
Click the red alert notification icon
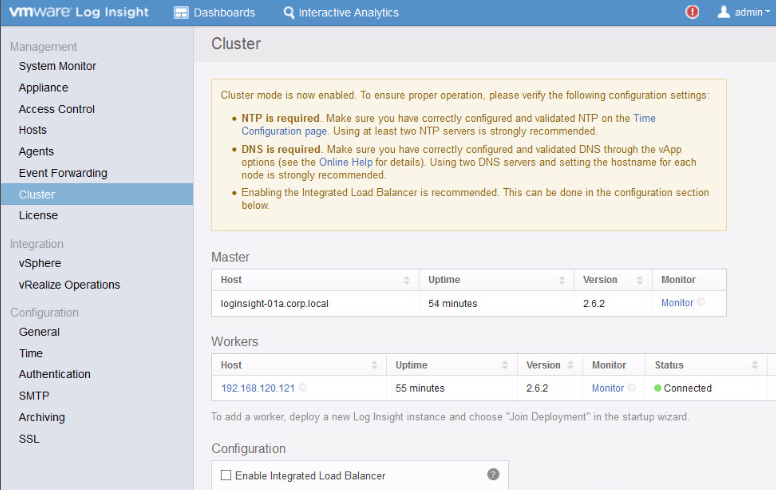[692, 12]
